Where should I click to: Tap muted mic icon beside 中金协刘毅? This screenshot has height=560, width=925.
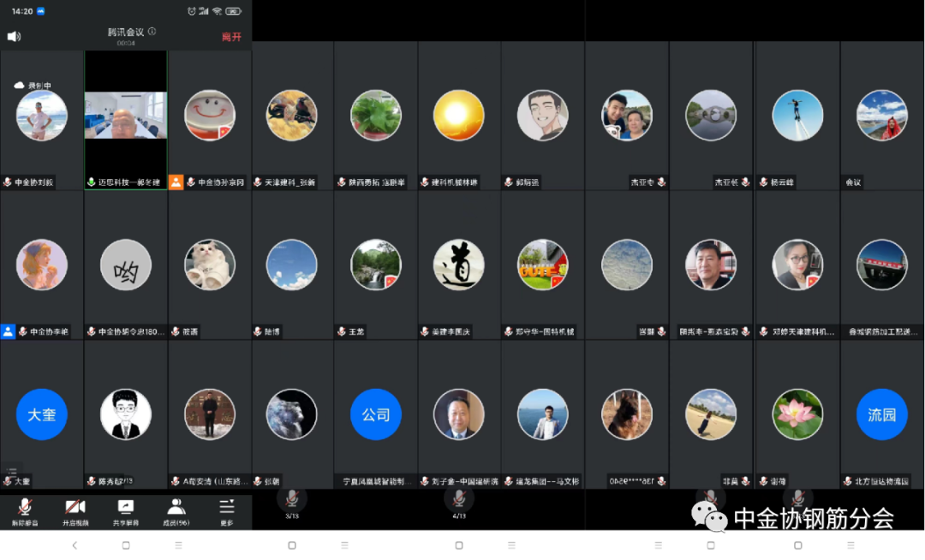coord(8,182)
